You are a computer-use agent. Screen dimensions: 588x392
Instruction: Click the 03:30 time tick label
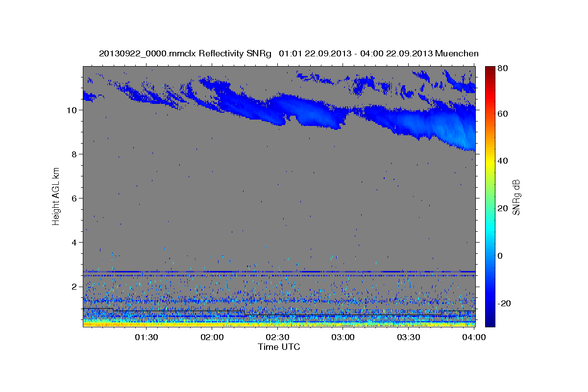click(408, 337)
